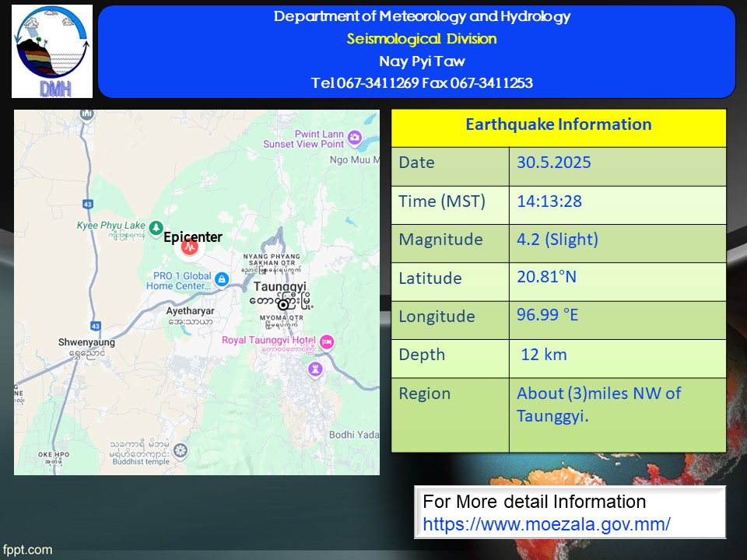Open the moezala.gov.mm website link
Image resolution: width=747 pixels, height=560 pixels.
pyautogui.click(x=546, y=524)
